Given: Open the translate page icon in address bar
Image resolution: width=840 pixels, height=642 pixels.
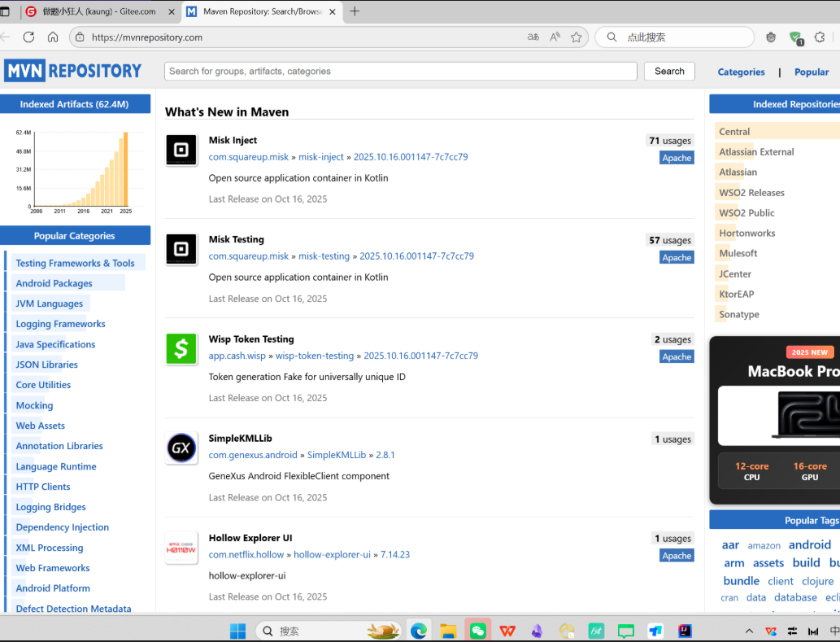Looking at the screenshot, I should click(x=533, y=37).
